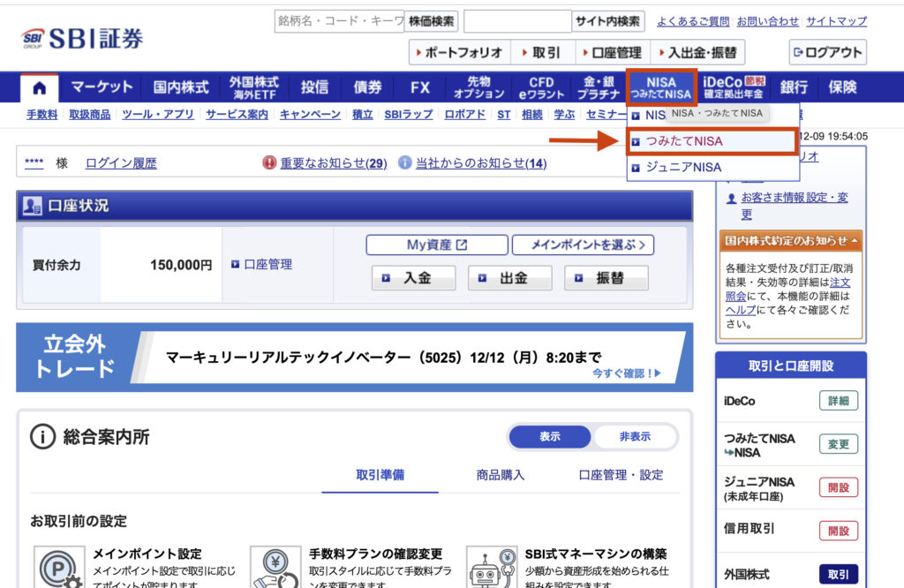The image size is (904, 588).
Task: Hide the 総合案内所 section with 非表示
Action: pyautogui.click(x=635, y=437)
